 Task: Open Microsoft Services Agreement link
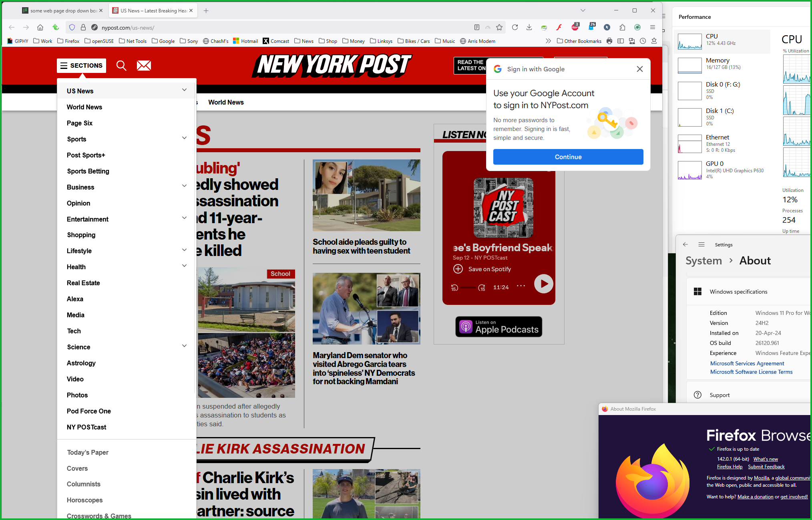click(747, 363)
